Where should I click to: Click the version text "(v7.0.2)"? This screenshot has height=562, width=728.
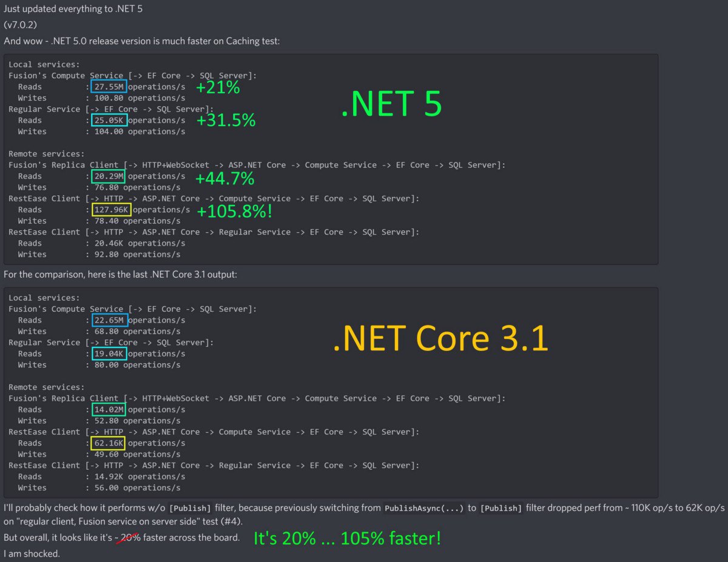point(21,25)
